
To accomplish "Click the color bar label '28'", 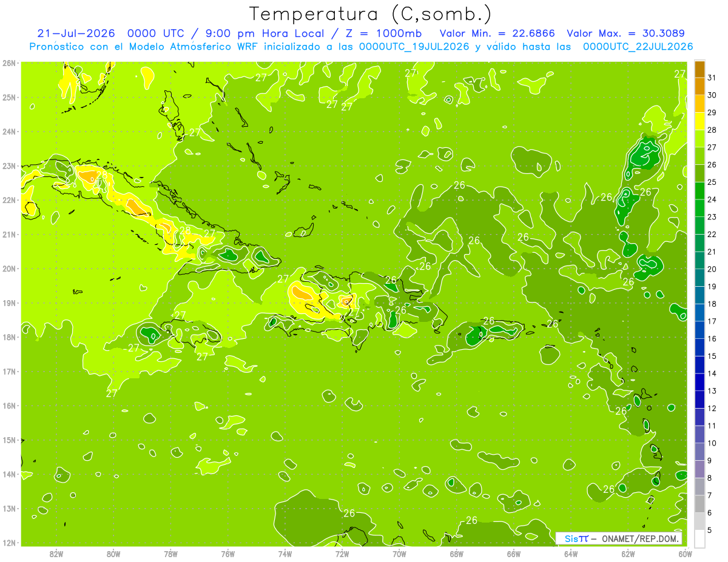I will pyautogui.click(x=712, y=130).
